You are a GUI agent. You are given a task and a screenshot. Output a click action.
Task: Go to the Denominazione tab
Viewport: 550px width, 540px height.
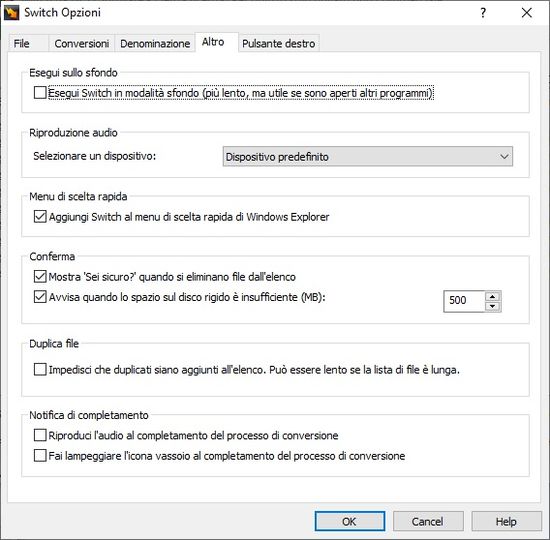[155, 44]
